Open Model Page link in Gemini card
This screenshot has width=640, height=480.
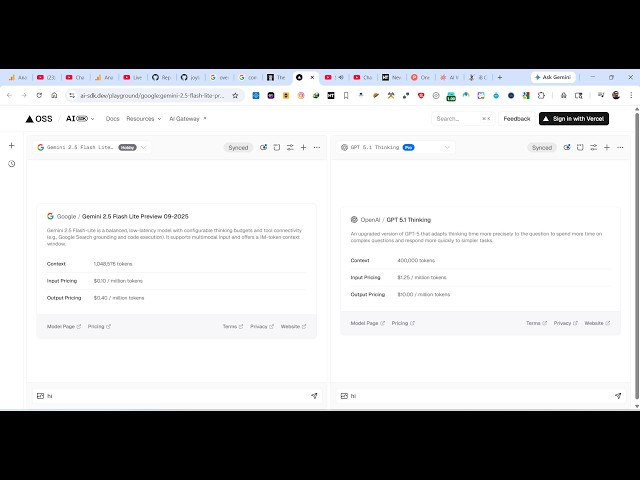pos(64,327)
